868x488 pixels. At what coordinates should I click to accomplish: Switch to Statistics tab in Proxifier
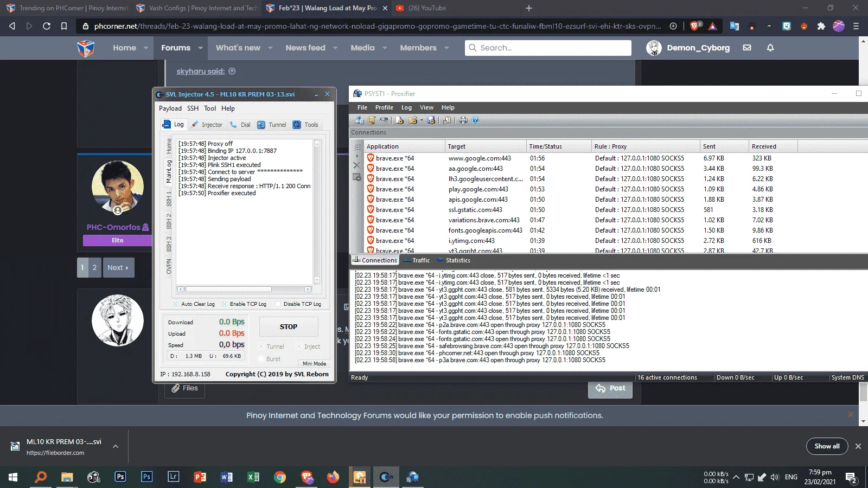tap(454, 260)
